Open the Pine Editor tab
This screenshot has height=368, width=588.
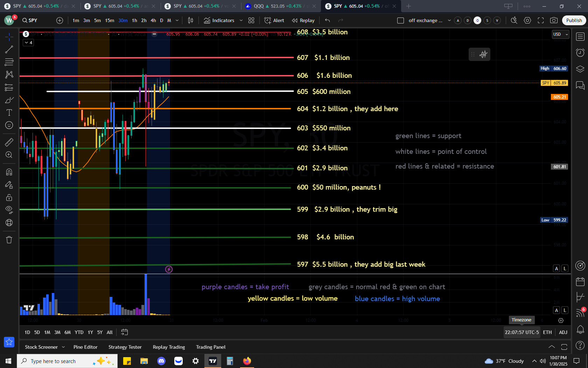tap(85, 347)
